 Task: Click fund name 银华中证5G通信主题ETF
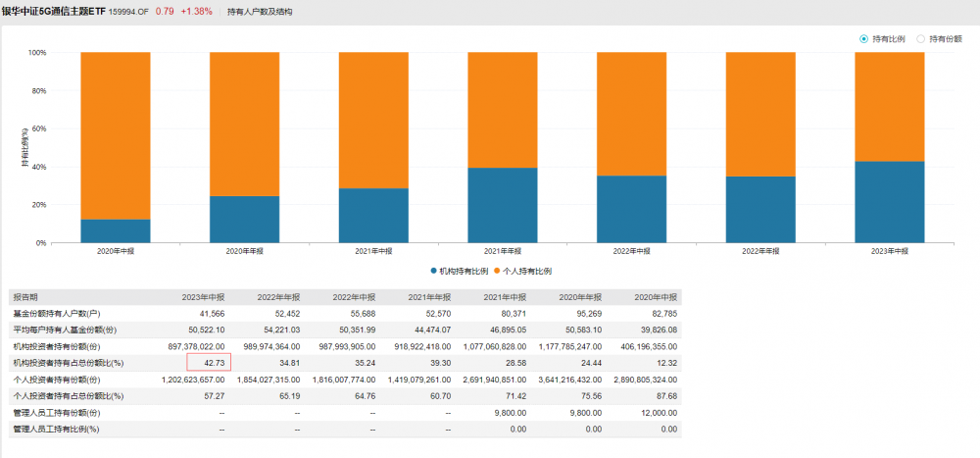coord(54,12)
